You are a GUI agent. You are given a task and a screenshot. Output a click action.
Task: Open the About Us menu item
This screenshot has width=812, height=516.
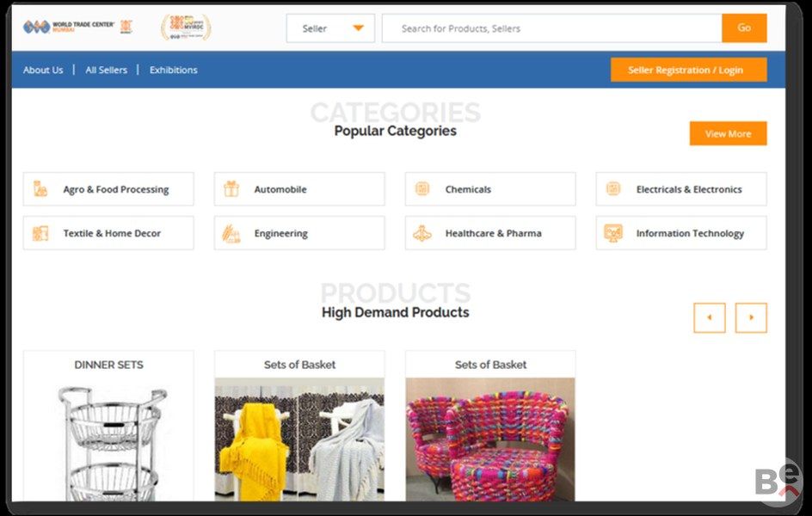coord(43,70)
